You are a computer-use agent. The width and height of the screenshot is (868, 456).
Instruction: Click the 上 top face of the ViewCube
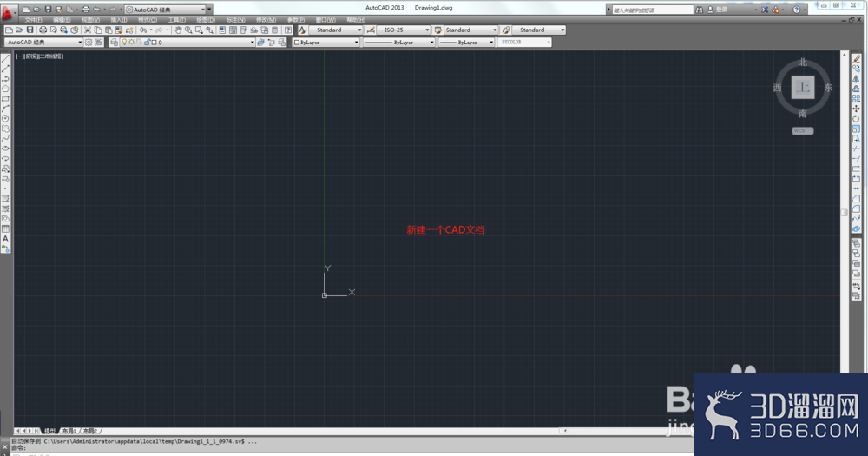click(803, 87)
